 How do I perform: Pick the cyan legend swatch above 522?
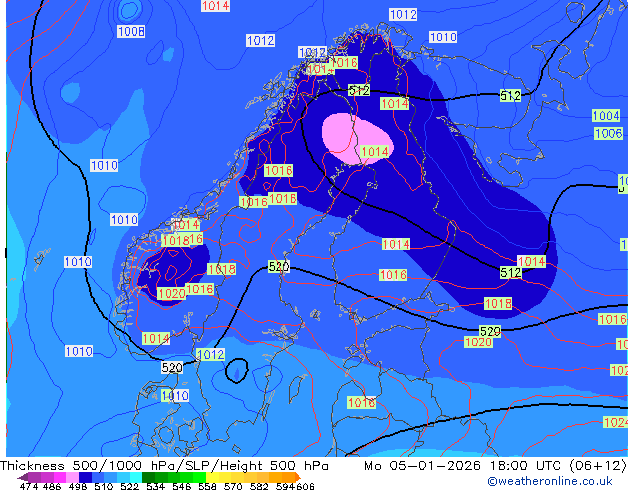pos(135,477)
